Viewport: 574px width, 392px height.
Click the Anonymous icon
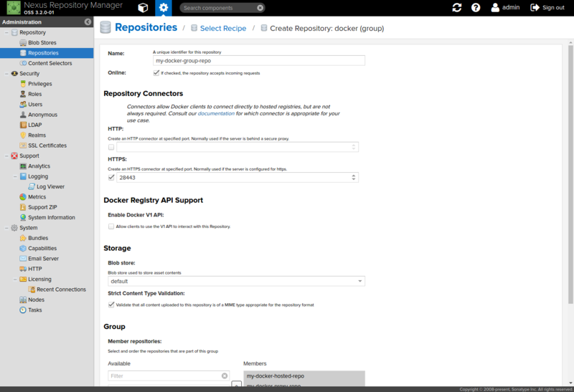pos(23,115)
